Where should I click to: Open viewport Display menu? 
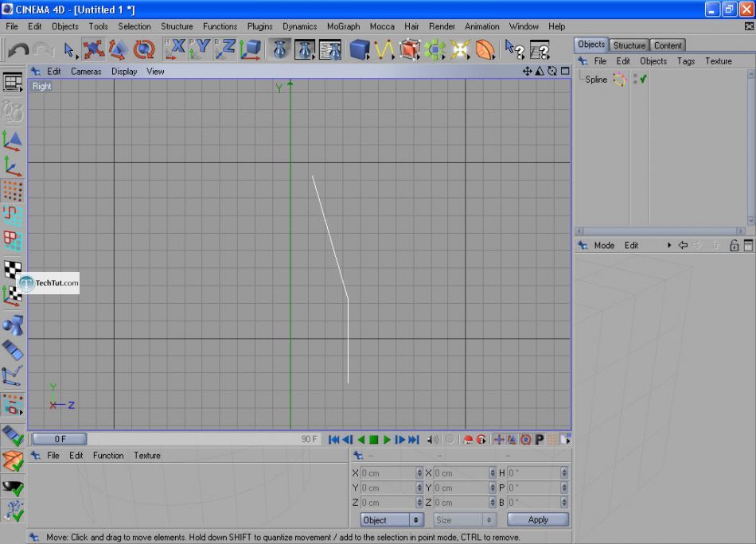pyautogui.click(x=124, y=72)
